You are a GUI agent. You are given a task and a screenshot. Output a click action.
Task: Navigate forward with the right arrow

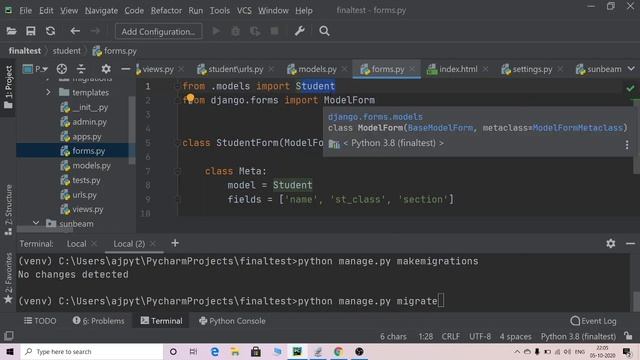pos(95,31)
